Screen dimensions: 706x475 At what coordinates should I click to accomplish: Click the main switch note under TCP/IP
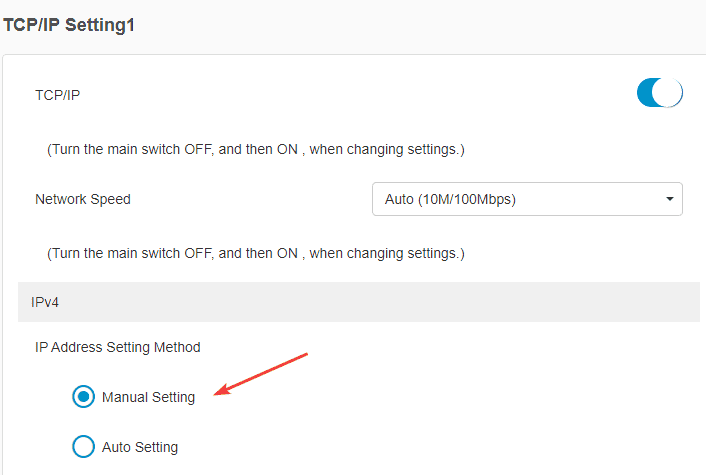coord(256,149)
